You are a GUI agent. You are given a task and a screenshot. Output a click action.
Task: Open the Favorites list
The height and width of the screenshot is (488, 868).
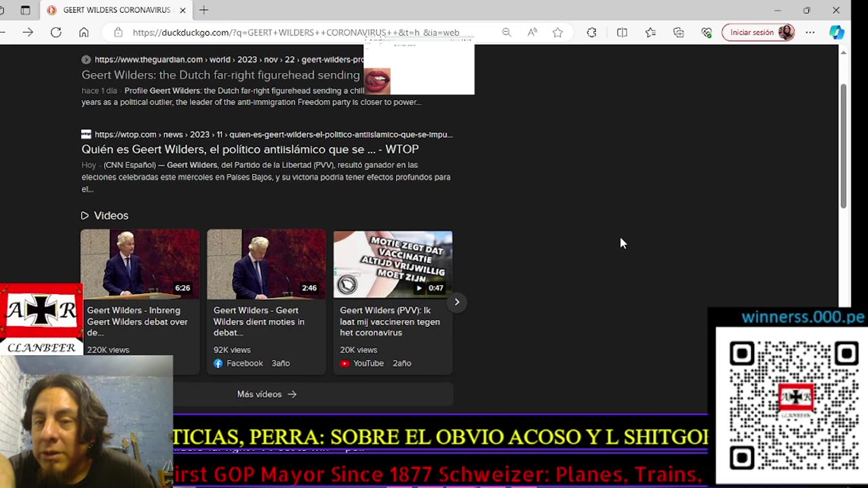point(650,33)
